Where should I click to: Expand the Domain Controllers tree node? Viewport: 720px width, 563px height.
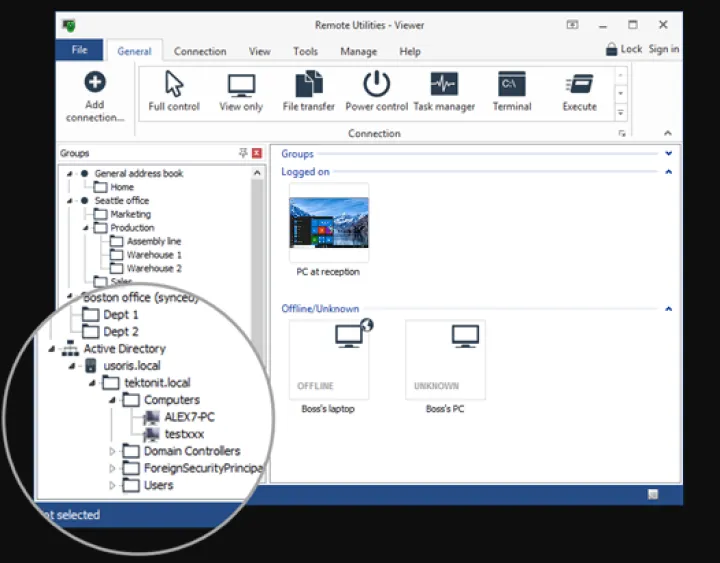pyautogui.click(x=112, y=452)
